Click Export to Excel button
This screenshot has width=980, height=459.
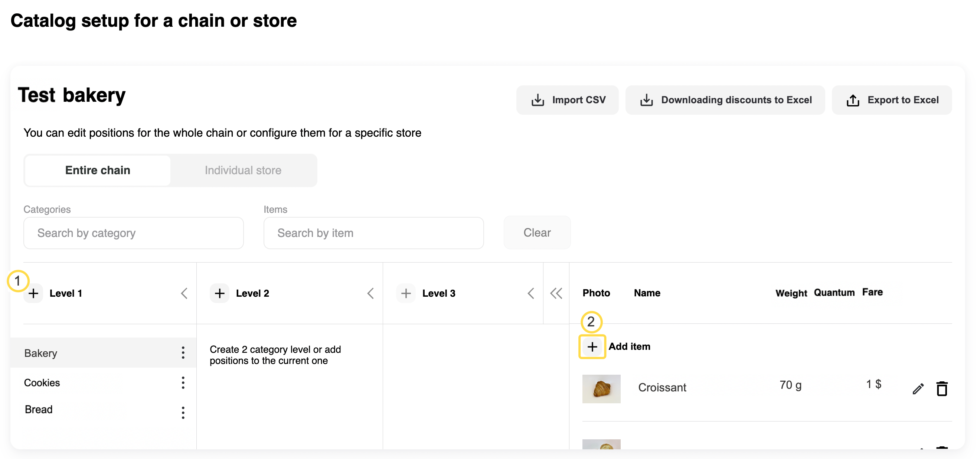coord(891,100)
